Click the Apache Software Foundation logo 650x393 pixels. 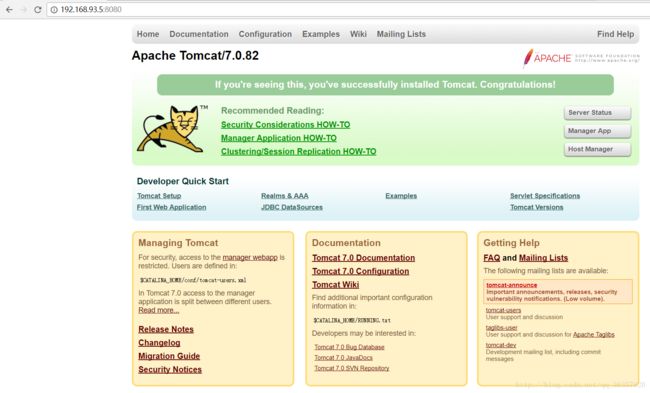tap(581, 58)
